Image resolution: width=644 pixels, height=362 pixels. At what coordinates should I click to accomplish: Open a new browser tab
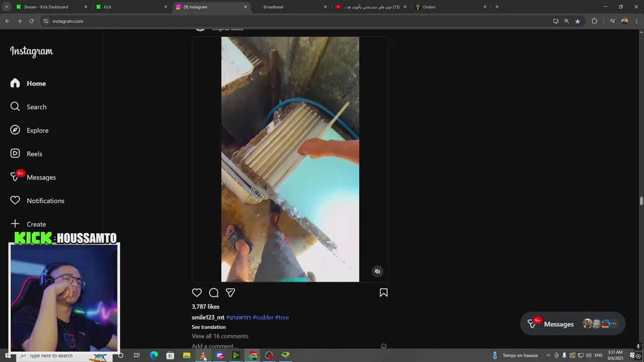[497, 7]
